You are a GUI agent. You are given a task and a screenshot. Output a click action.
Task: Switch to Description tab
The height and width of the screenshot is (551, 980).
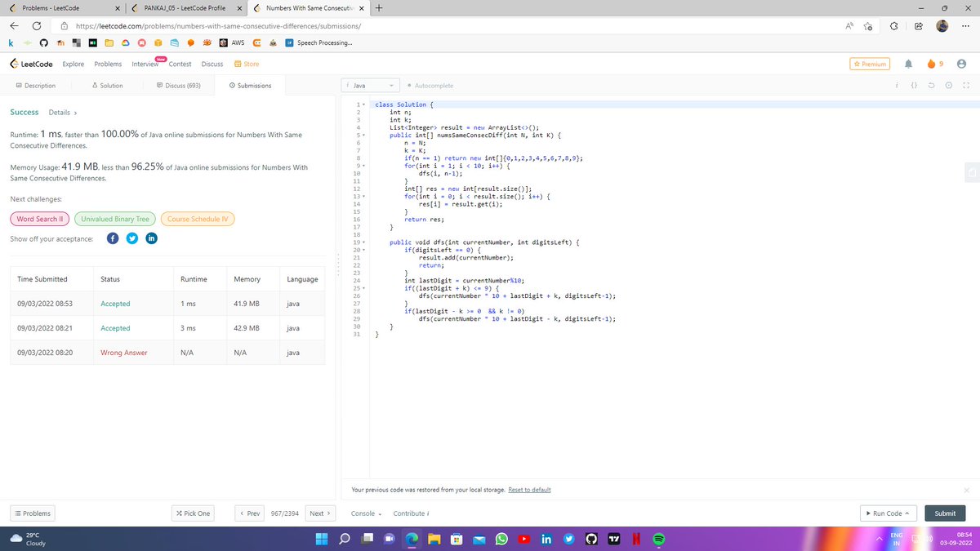click(x=36, y=86)
